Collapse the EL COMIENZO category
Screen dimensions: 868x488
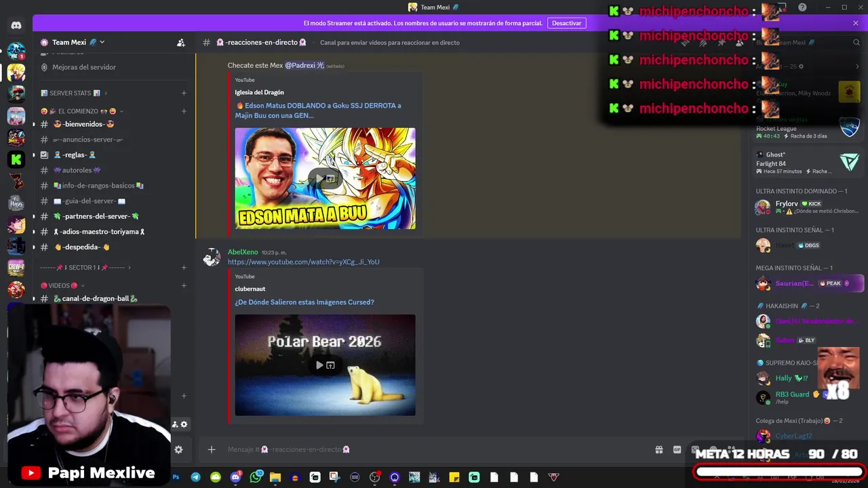click(x=82, y=111)
